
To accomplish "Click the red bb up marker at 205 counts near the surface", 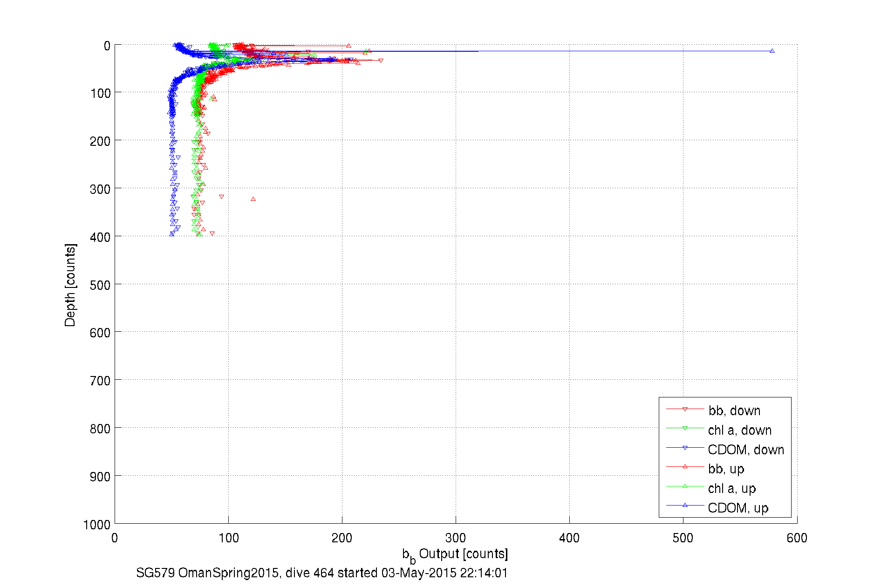I will (x=348, y=46).
